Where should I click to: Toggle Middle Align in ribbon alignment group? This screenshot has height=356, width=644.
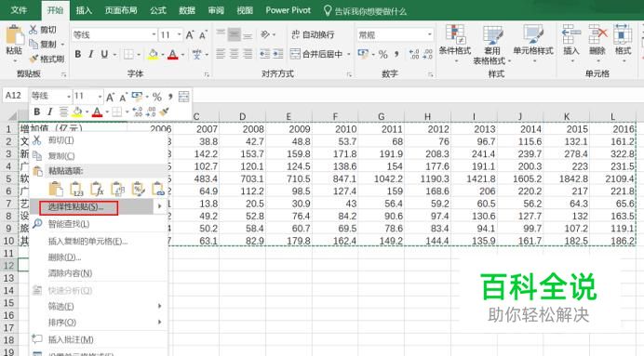[x=235, y=35]
